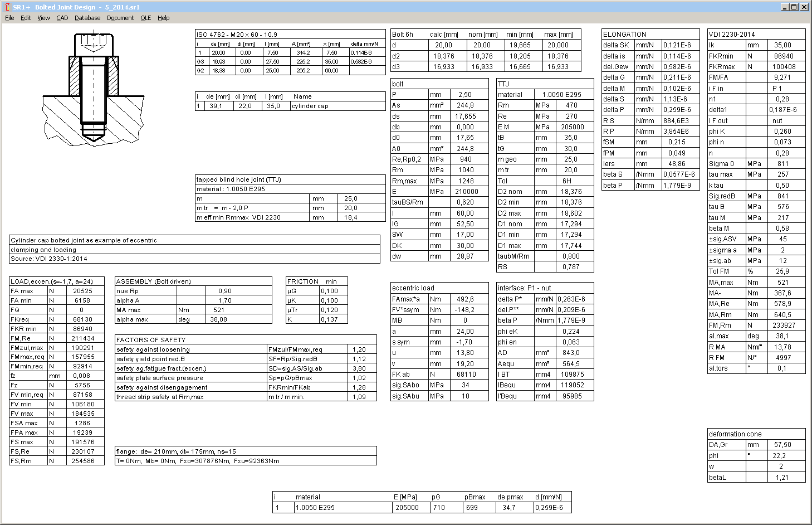The image size is (812, 525).
Task: Click the ELONGATION table title
Action: click(x=625, y=35)
